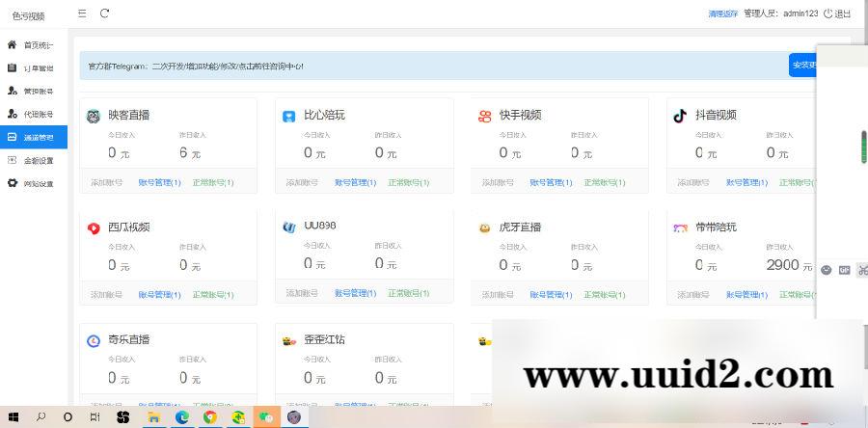Click 添加账号 under UU898
The height and width of the screenshot is (428, 868).
pos(302,293)
